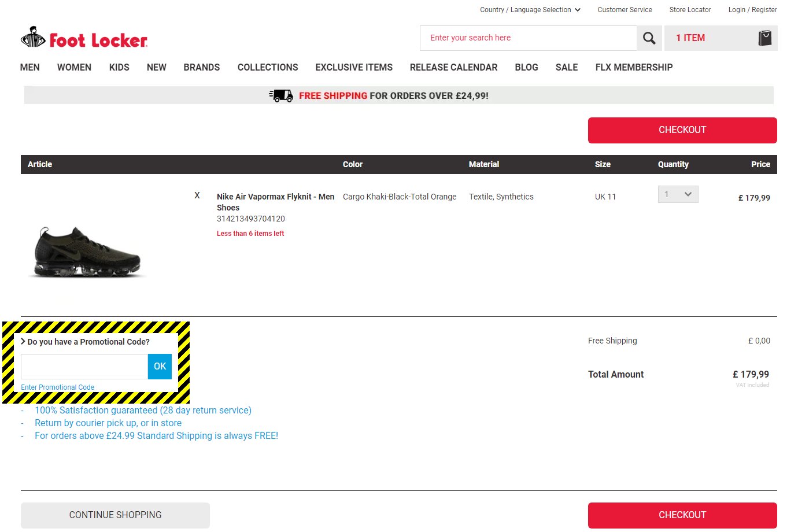
Task: Click the Textile, Synthetics material text
Action: [x=501, y=197]
